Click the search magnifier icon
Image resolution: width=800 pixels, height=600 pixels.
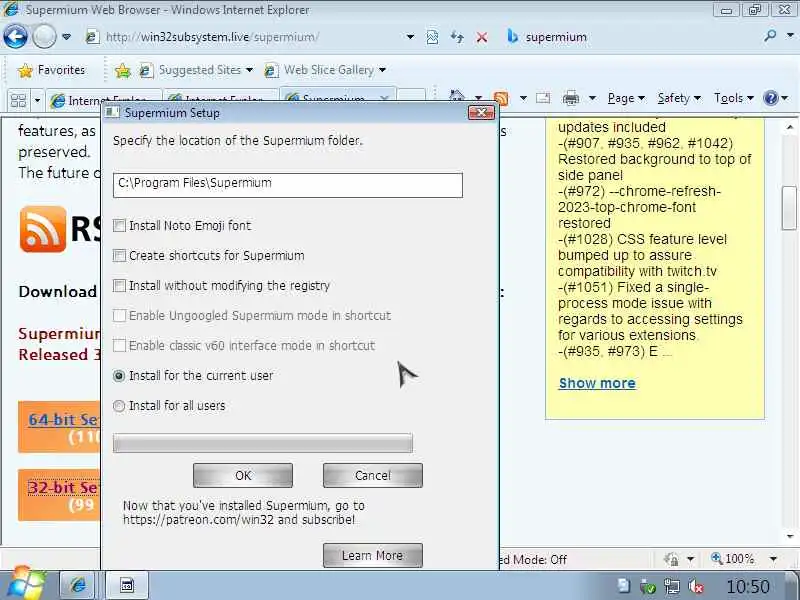[770, 36]
